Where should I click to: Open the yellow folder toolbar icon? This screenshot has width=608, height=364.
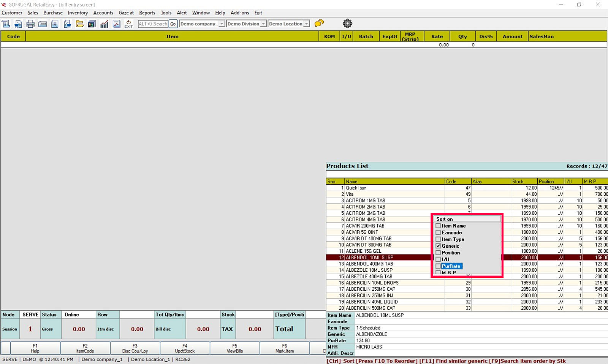[x=79, y=24]
